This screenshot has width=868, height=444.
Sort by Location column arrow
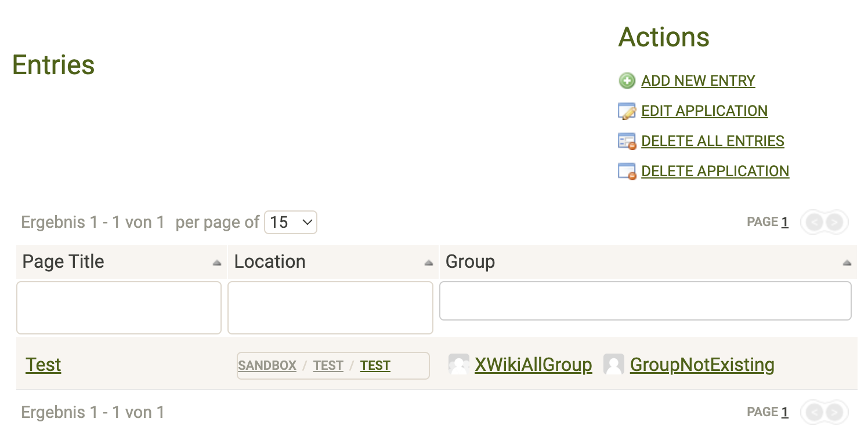pos(428,263)
